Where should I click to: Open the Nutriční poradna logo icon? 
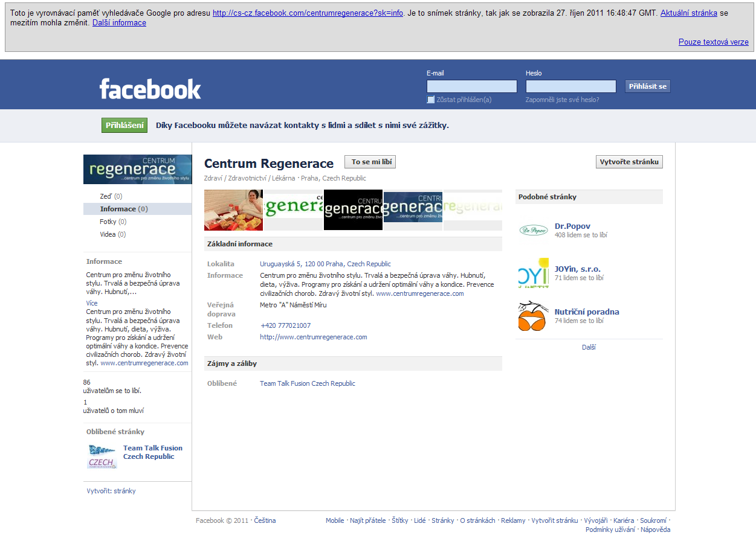pos(533,316)
